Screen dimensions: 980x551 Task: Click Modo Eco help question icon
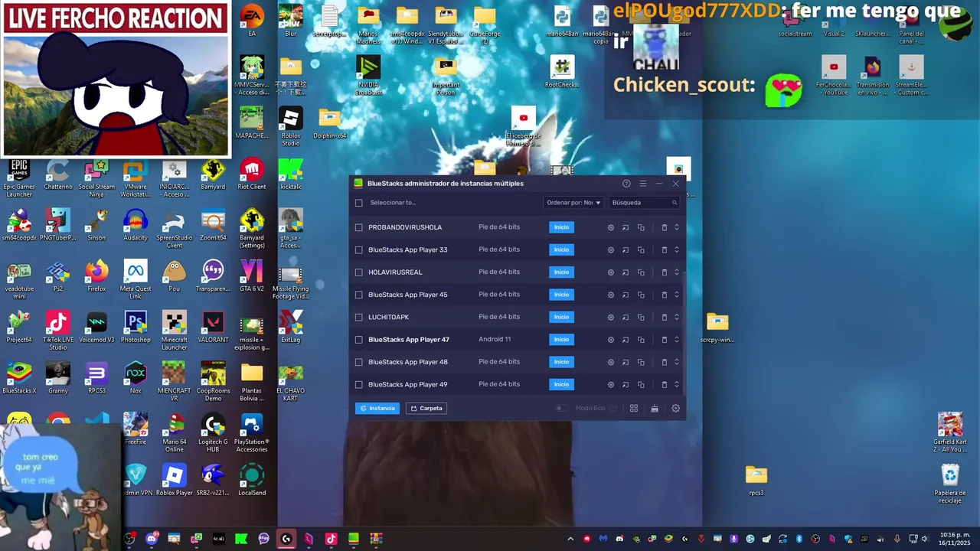[x=612, y=409]
